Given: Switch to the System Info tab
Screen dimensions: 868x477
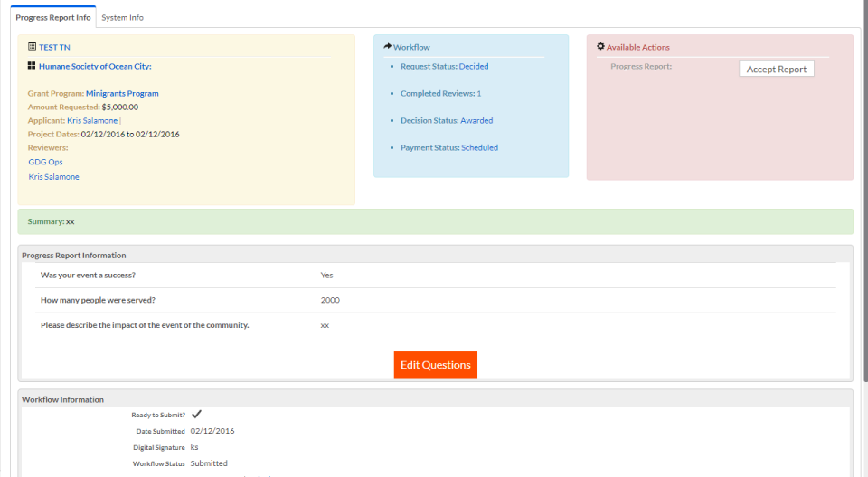Looking at the screenshot, I should (x=122, y=18).
